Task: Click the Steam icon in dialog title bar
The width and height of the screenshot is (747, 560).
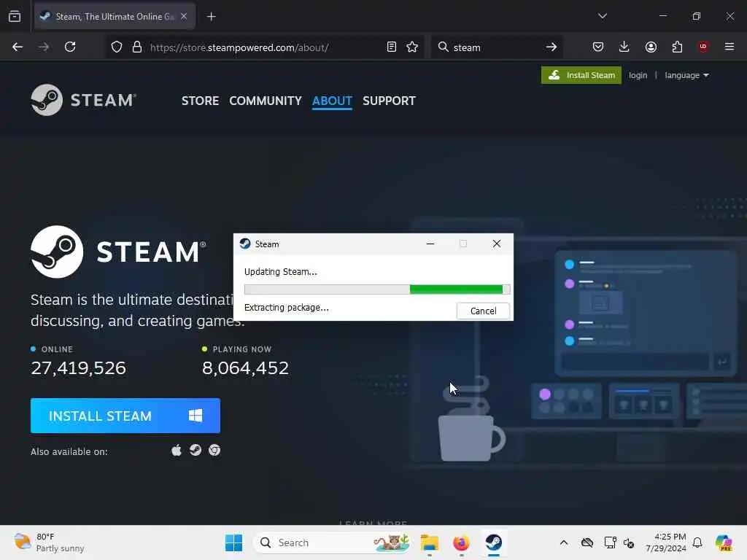Action: 245,244
